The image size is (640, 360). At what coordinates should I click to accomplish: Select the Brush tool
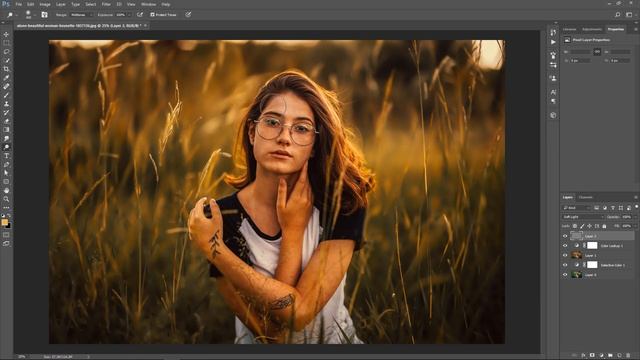(x=6, y=95)
